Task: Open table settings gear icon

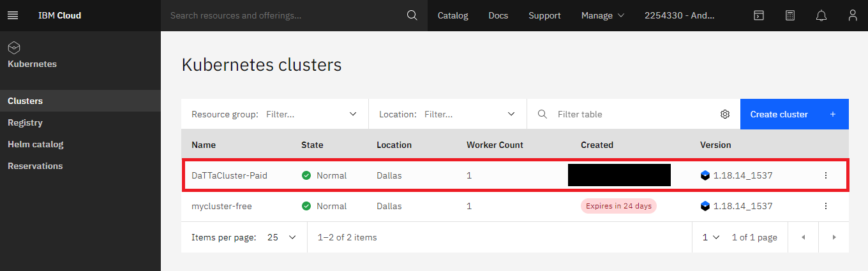Action: tap(725, 114)
